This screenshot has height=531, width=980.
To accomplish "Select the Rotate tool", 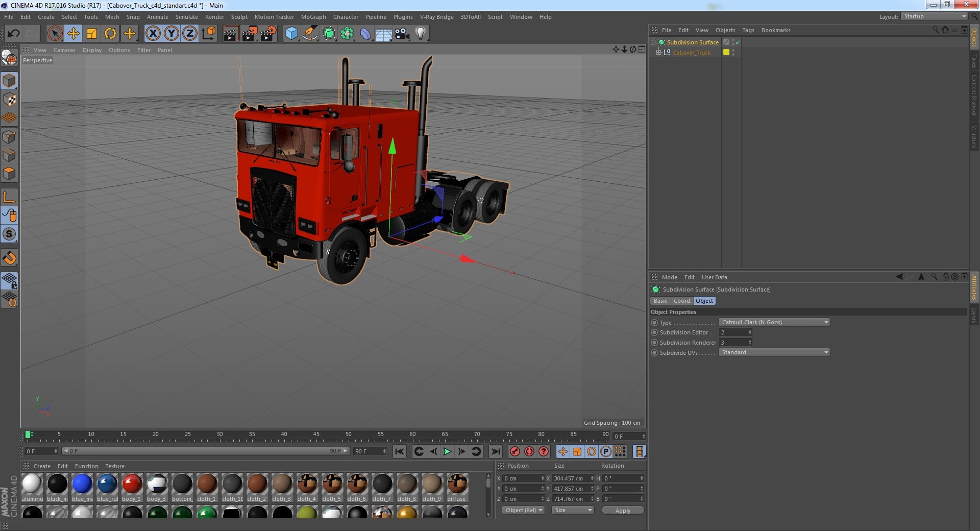I will [110, 34].
